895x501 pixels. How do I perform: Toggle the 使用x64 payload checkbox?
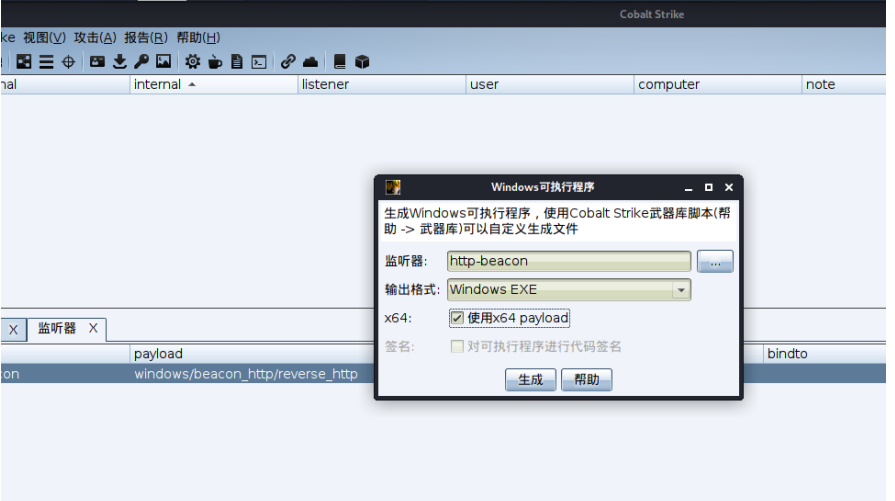click(457, 318)
